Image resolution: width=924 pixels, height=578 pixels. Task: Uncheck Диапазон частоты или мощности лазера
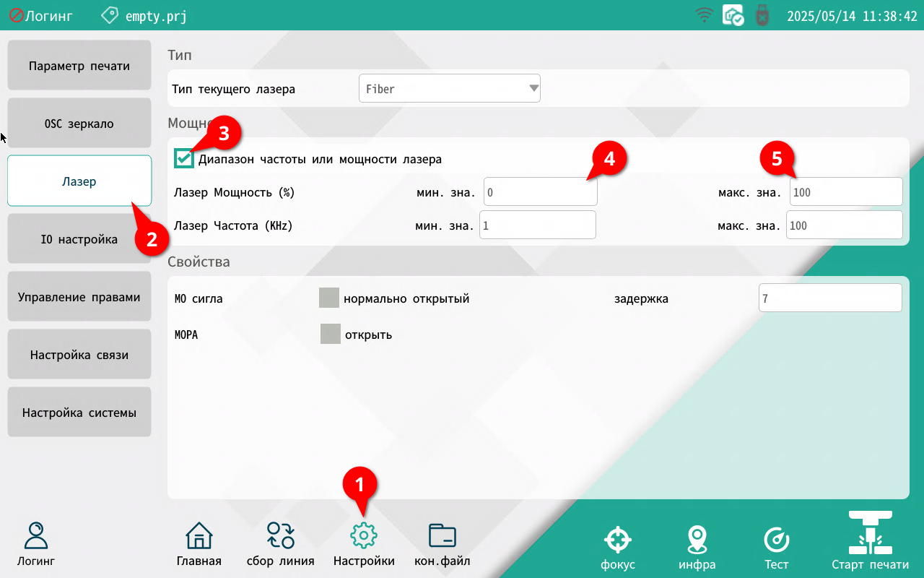tap(184, 158)
